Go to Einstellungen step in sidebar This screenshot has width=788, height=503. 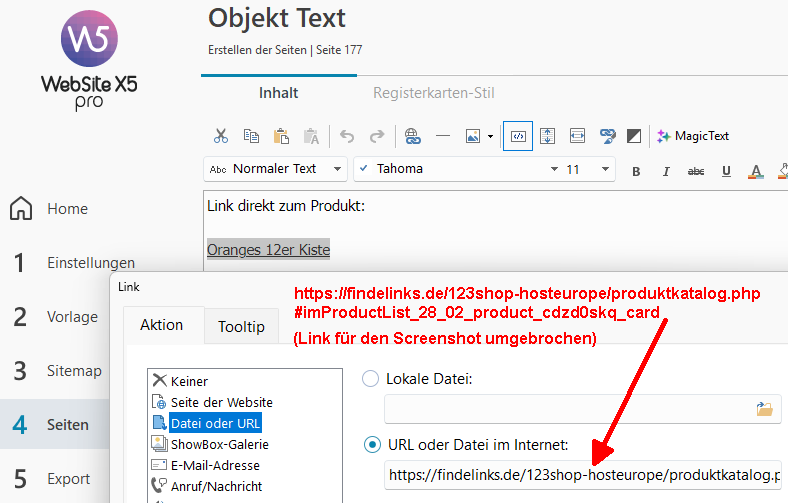(x=90, y=263)
